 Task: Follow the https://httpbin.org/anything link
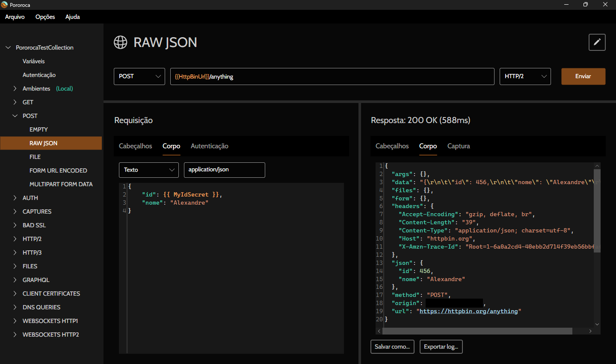tap(469, 311)
